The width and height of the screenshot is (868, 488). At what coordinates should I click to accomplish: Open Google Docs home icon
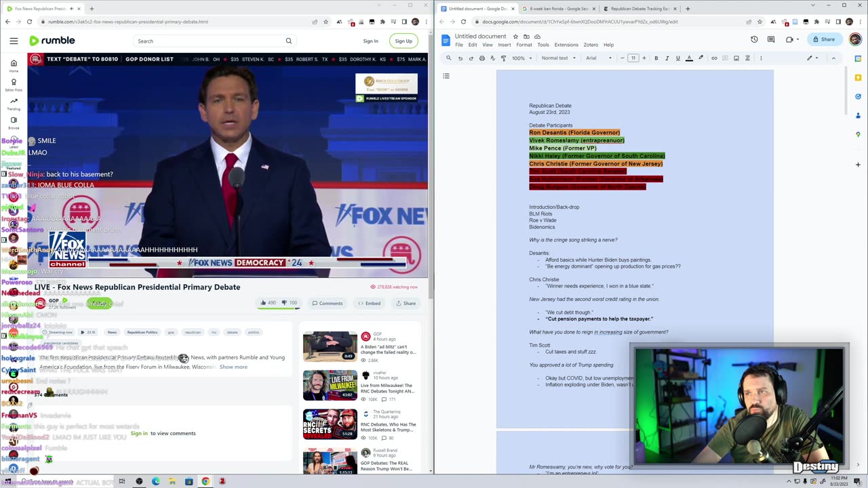(446, 39)
